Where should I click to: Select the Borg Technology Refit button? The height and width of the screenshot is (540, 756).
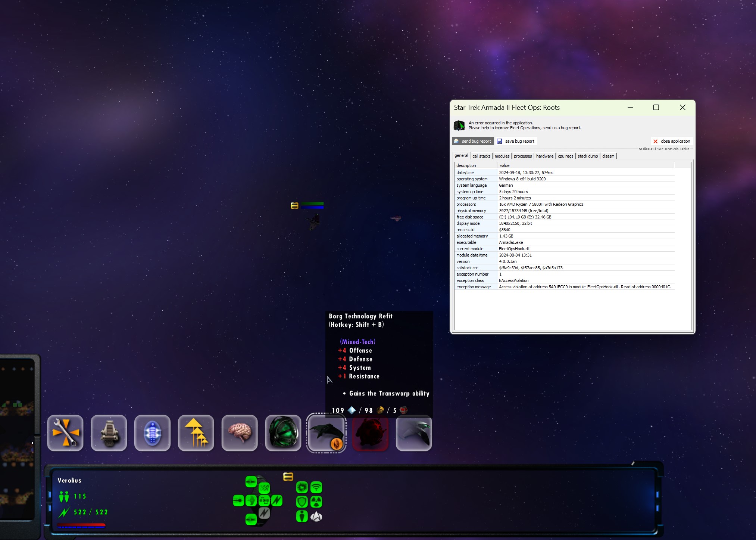[x=327, y=433]
